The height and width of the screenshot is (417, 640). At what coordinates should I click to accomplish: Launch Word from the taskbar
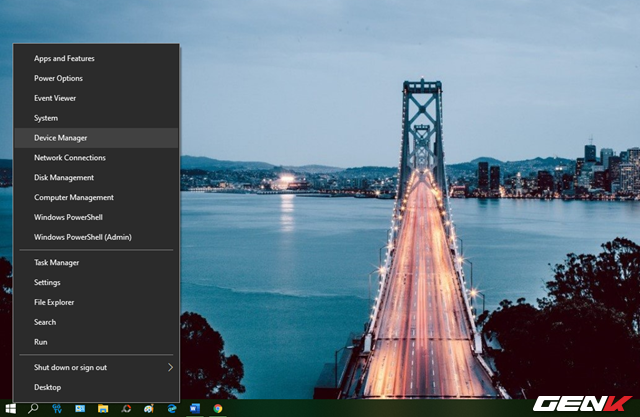point(195,408)
